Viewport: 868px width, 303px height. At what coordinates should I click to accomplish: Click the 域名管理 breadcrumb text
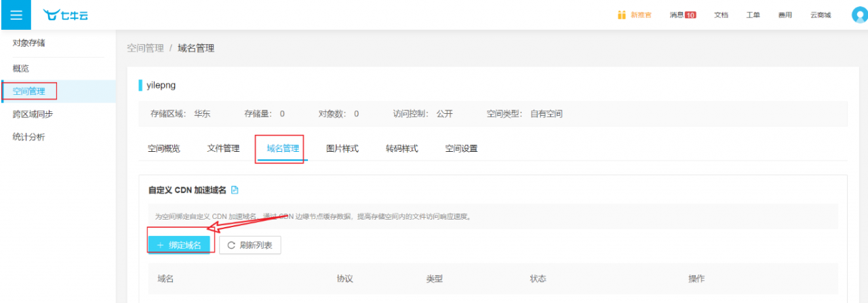[x=196, y=48]
